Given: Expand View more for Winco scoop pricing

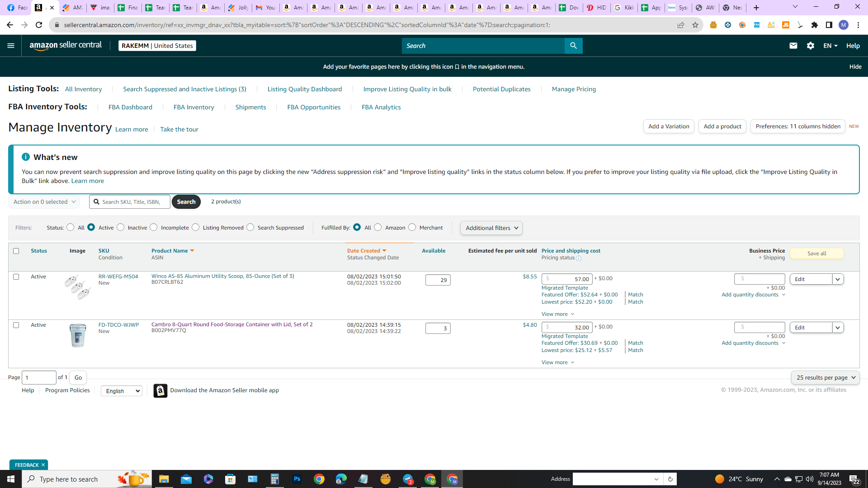Looking at the screenshot, I should (558, 314).
